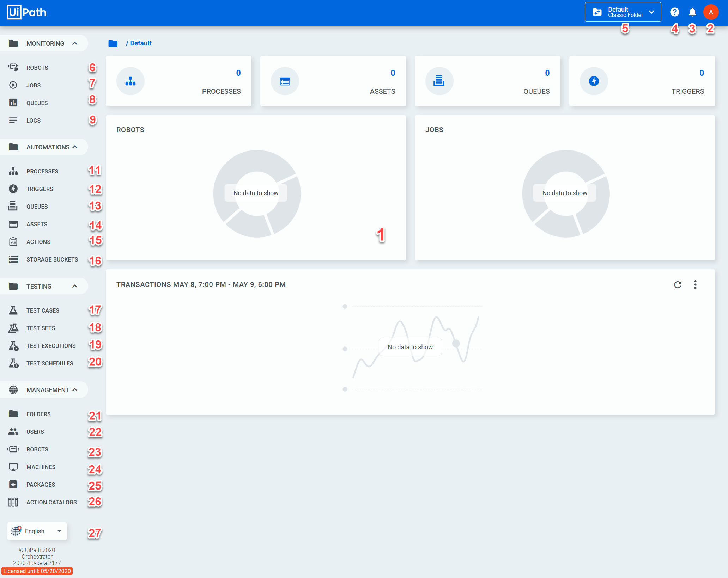Image resolution: width=728 pixels, height=578 pixels.
Task: Open the notifications bell
Action: pos(692,12)
